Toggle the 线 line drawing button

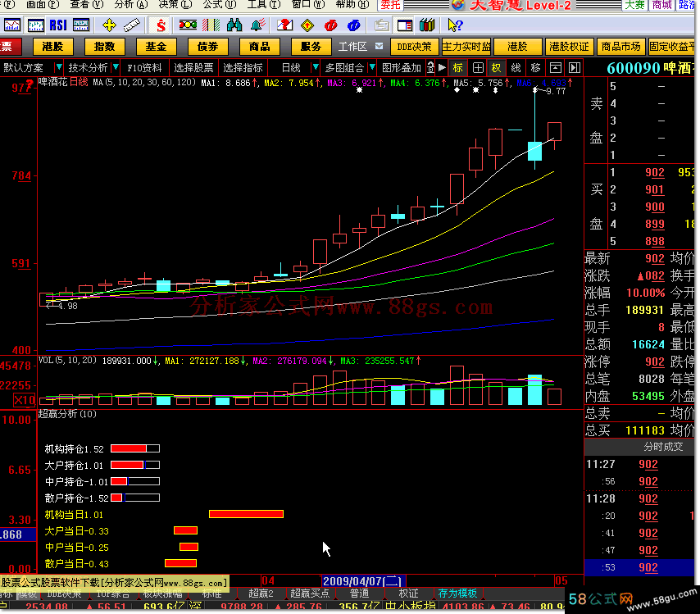(x=516, y=68)
